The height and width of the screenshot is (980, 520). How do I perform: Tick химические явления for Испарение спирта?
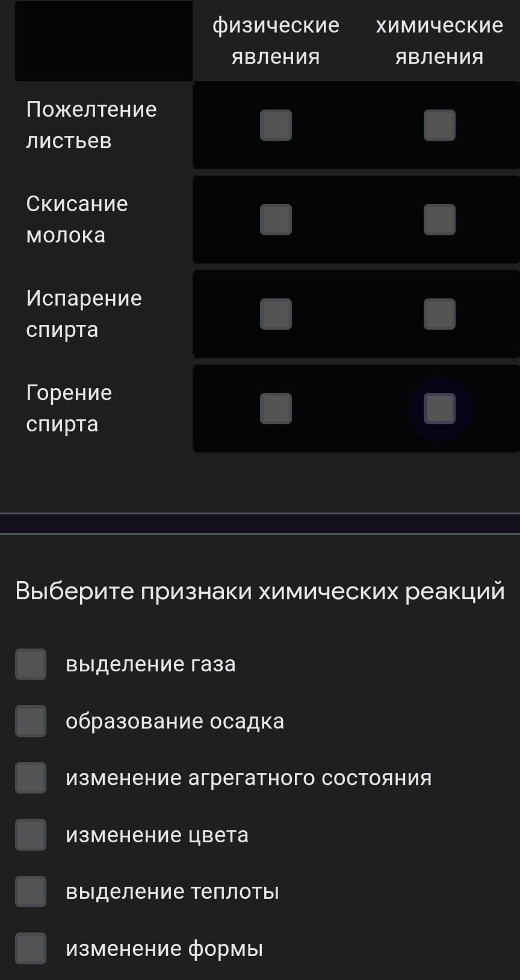tap(439, 314)
